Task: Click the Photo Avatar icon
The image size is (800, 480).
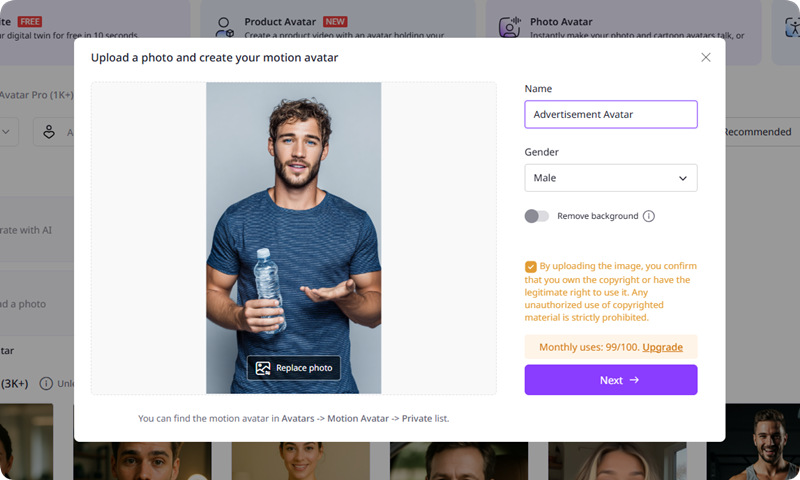Action: (509, 27)
